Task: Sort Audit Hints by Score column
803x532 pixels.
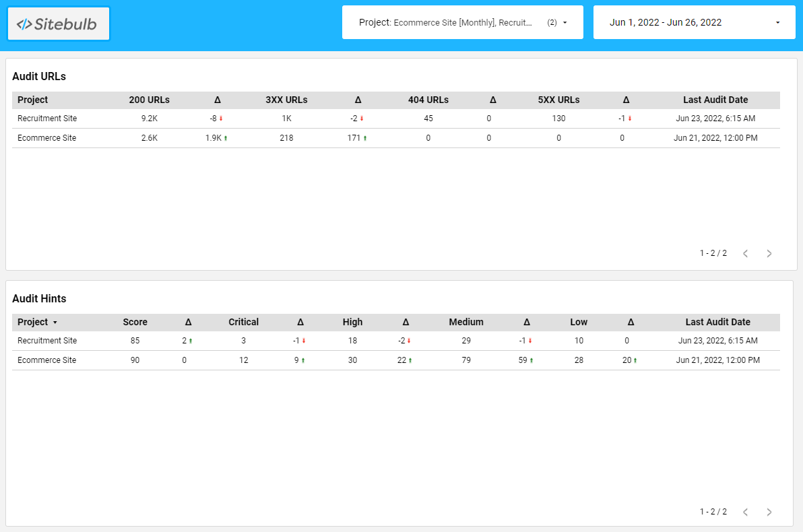Action: tap(135, 322)
